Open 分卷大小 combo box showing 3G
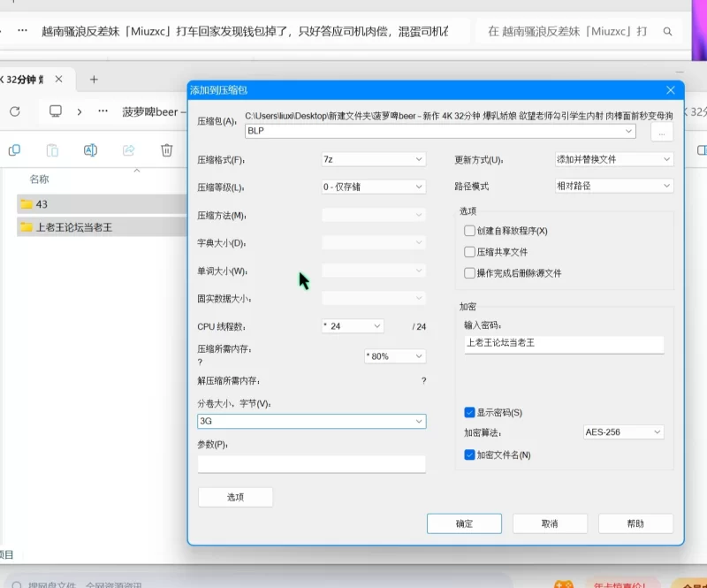 coord(312,421)
